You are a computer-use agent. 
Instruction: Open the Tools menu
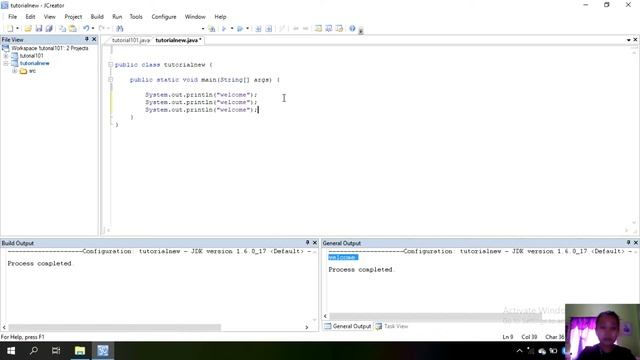pyautogui.click(x=136, y=17)
